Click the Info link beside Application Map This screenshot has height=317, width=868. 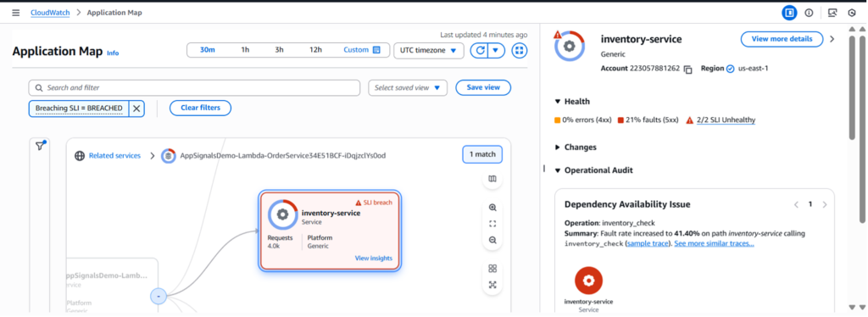coord(113,53)
